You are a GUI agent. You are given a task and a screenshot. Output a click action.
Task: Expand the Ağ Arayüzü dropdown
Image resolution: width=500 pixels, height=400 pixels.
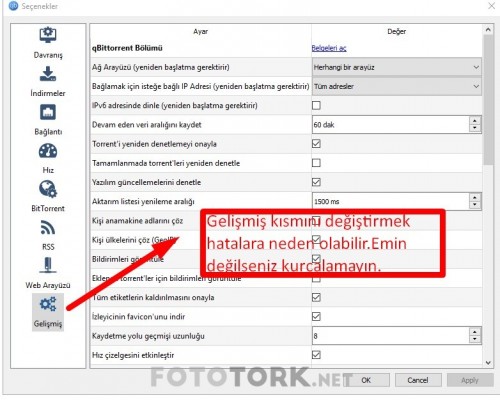pos(397,67)
